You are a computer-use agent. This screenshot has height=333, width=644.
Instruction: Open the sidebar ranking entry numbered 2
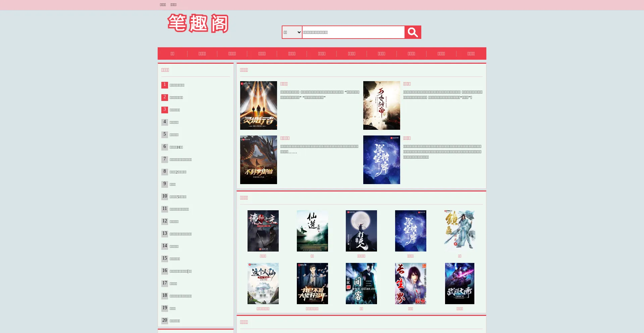(x=176, y=98)
